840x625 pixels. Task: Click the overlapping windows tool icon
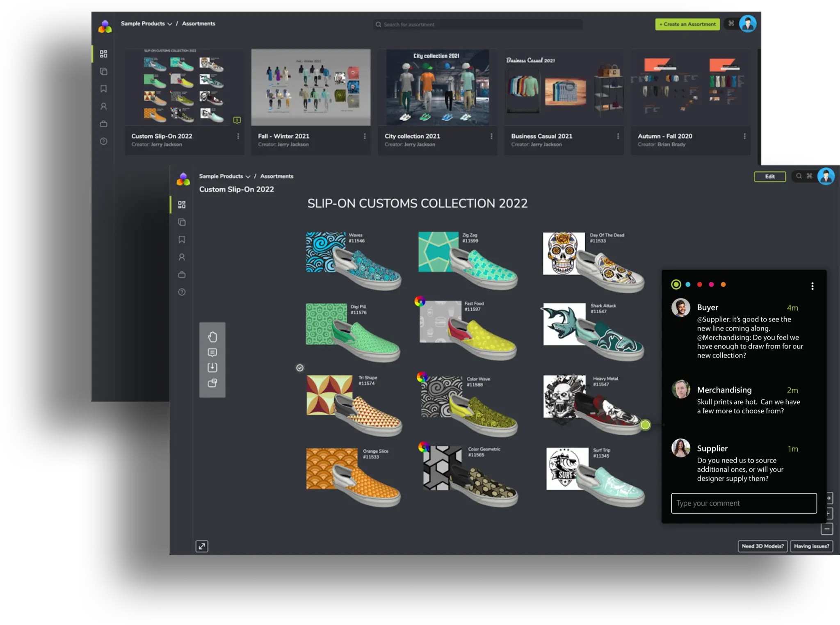coord(212,383)
